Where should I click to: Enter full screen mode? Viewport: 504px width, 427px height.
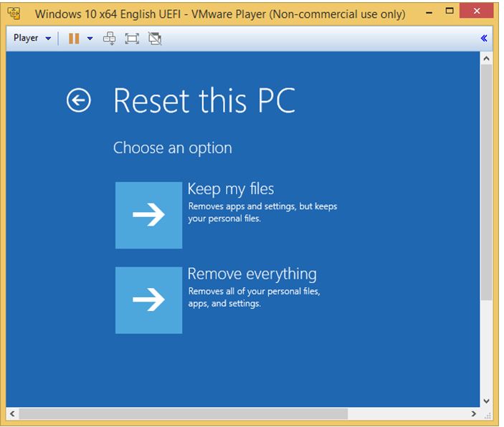click(132, 39)
